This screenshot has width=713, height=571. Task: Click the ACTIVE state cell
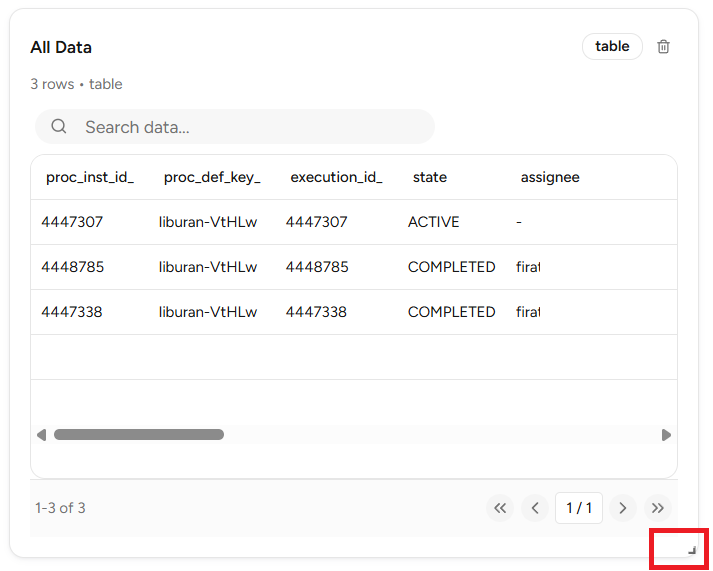coord(433,222)
